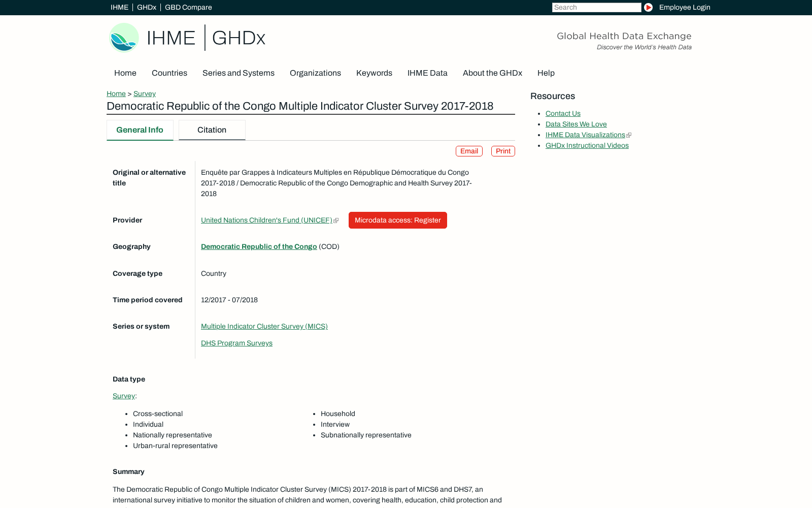Click Employee Login
This screenshot has width=812, height=508.
(x=685, y=7)
